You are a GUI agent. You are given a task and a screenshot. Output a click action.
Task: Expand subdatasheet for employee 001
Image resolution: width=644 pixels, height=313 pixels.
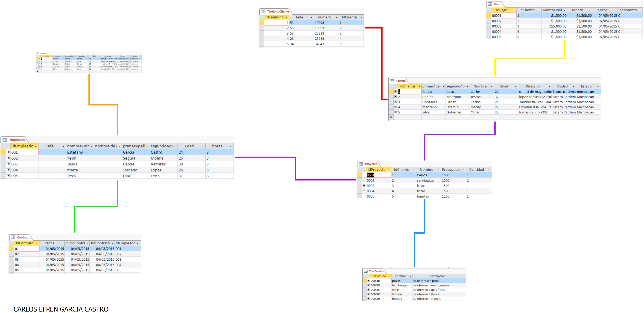click(x=8, y=152)
